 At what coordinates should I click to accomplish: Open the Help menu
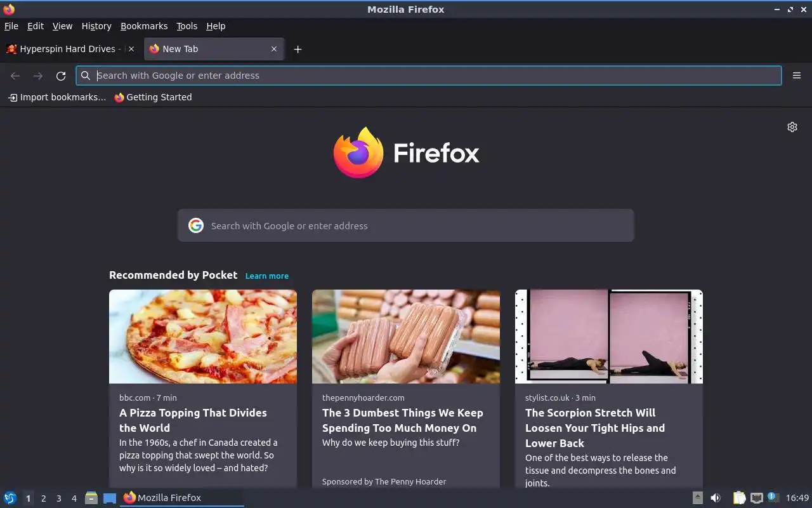tap(216, 26)
